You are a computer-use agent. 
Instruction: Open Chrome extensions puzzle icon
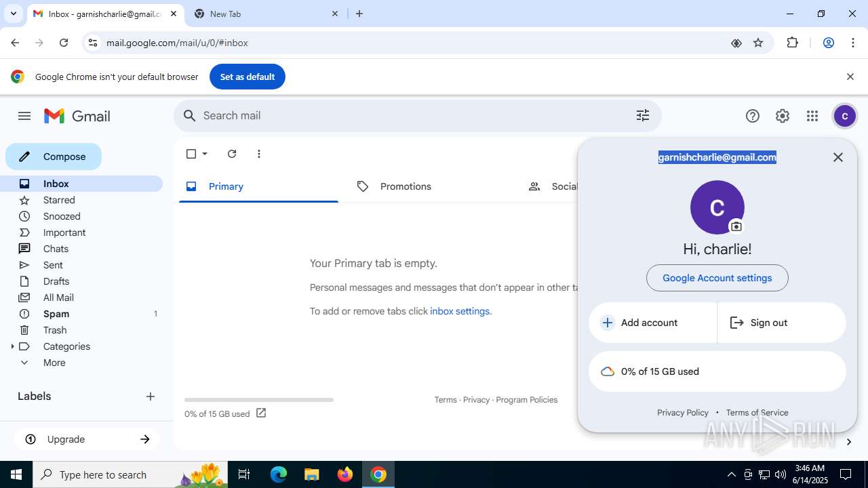(x=792, y=43)
